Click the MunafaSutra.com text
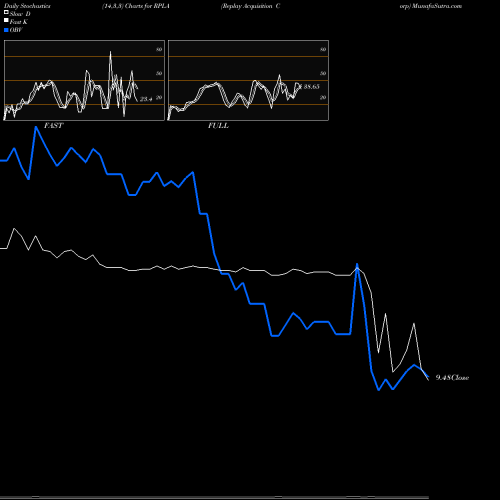The width and height of the screenshot is (500, 500). click(437, 6)
